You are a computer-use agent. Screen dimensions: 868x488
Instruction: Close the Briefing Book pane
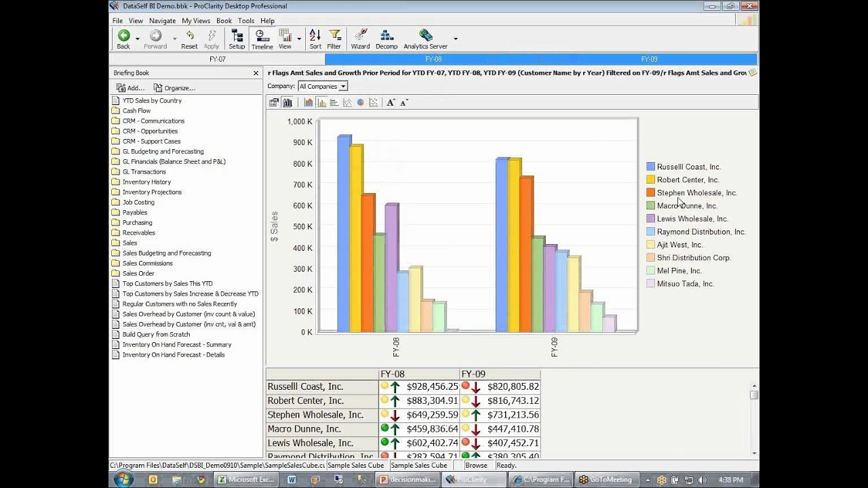pos(256,73)
